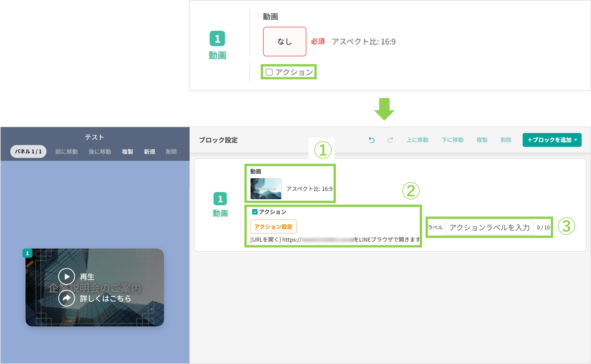Click 上に移動 in block toolbar
The height and width of the screenshot is (364, 591).
pyautogui.click(x=417, y=140)
